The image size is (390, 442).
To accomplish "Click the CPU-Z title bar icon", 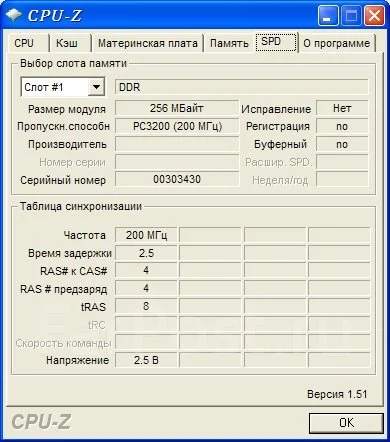I will (13, 15).
